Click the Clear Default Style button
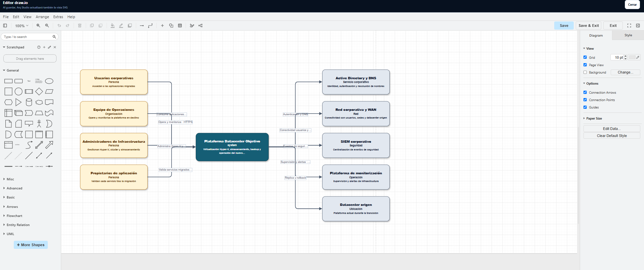This screenshot has height=270, width=644. [612, 136]
